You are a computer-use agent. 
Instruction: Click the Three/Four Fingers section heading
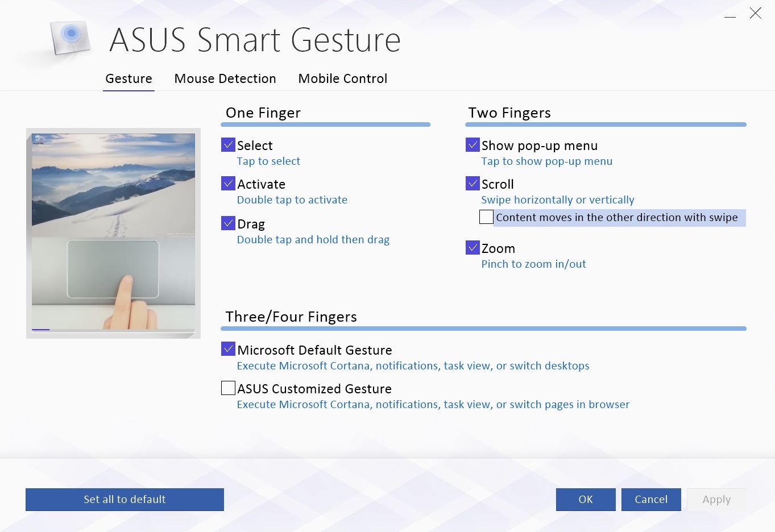pyautogui.click(x=291, y=317)
